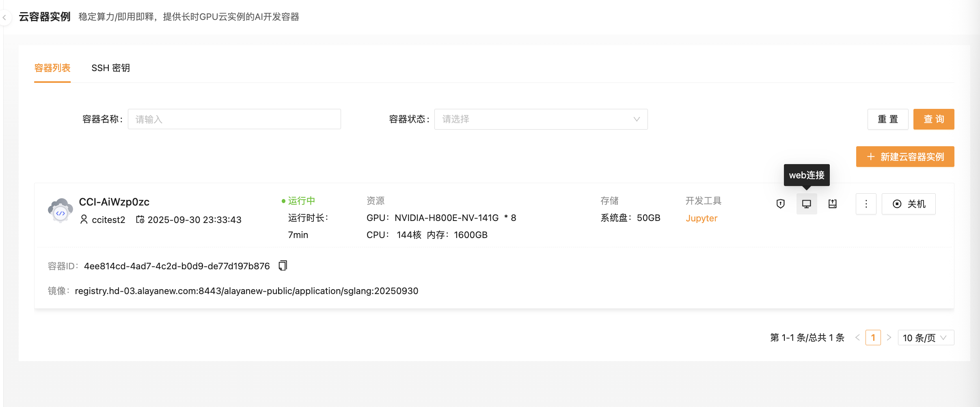Open the Jupyter development tool link
Image resolution: width=980 pixels, height=407 pixels.
[x=701, y=218]
